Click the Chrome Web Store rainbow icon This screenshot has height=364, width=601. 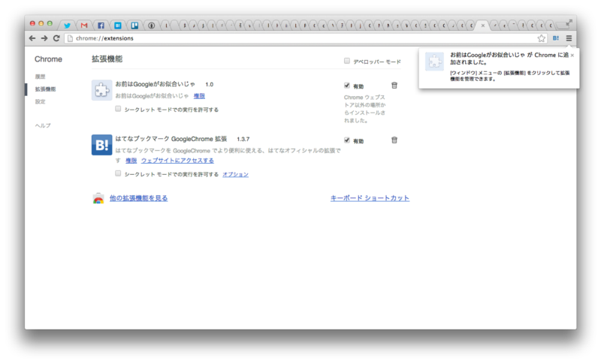point(98,198)
